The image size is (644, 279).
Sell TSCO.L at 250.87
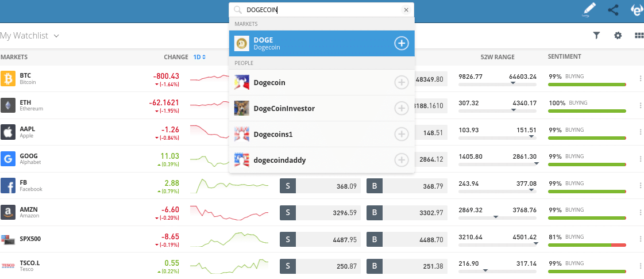(x=320, y=266)
